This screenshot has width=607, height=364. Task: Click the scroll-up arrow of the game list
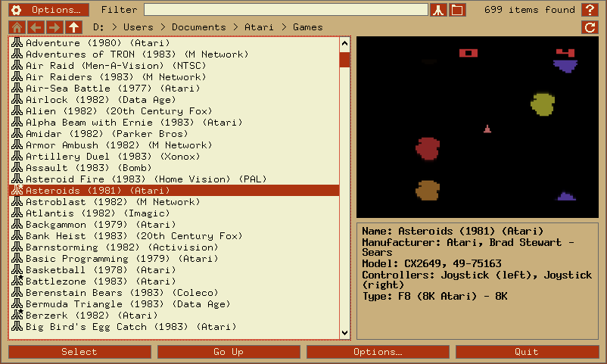(x=344, y=43)
